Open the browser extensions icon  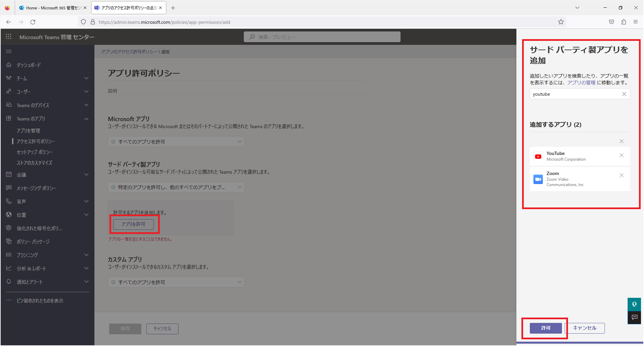click(624, 22)
